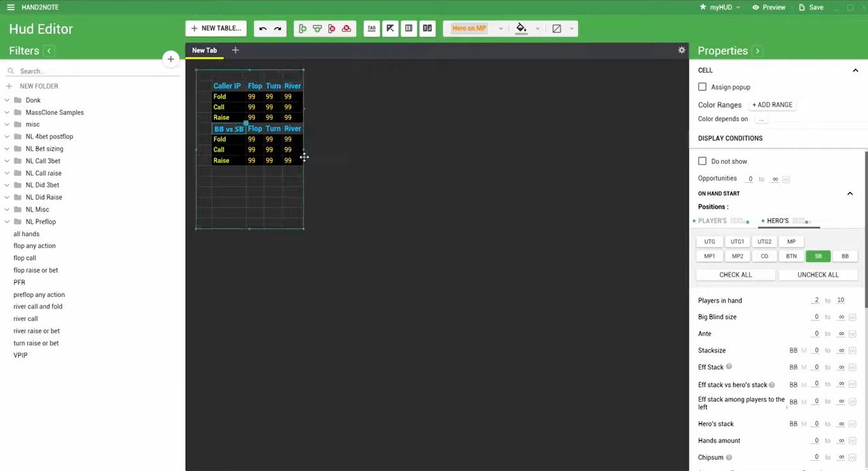Click the NEW TABLE... button
Viewport: 868px width, 471px height.
pyautogui.click(x=216, y=29)
